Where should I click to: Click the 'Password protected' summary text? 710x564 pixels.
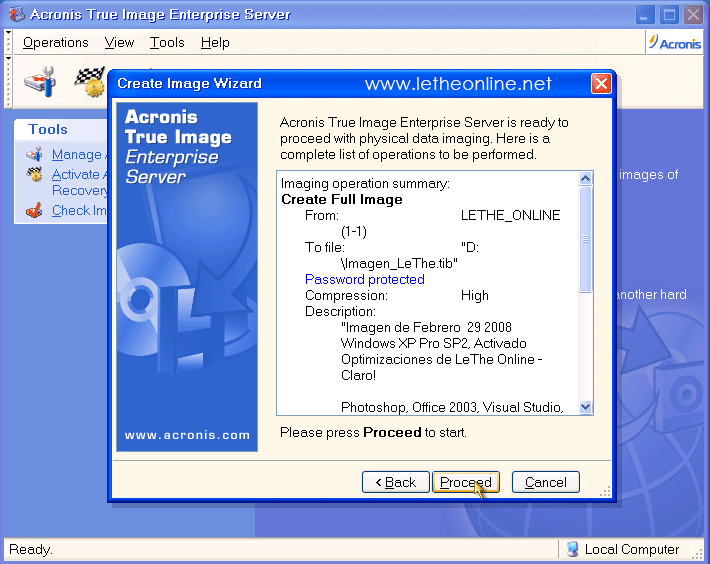tap(365, 279)
